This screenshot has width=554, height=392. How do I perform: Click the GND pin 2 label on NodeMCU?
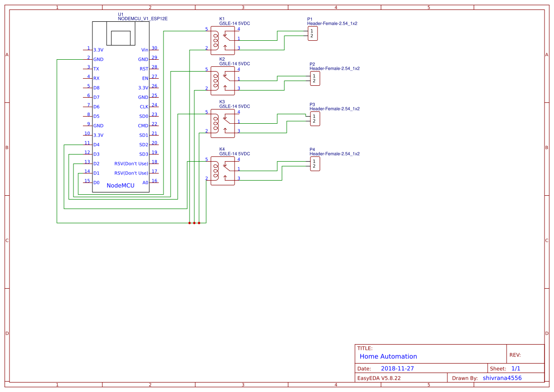98,59
